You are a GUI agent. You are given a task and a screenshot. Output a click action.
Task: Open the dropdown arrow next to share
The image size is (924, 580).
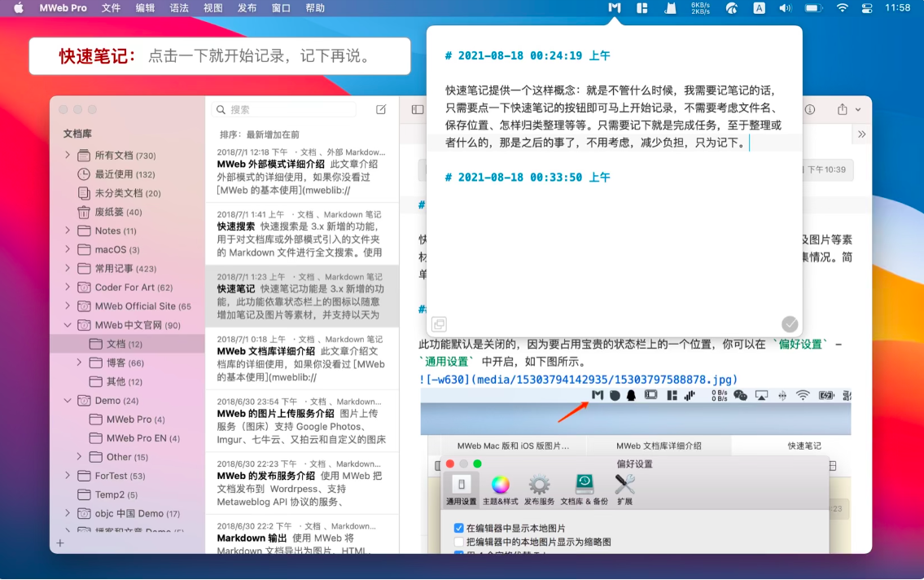pyautogui.click(x=858, y=110)
